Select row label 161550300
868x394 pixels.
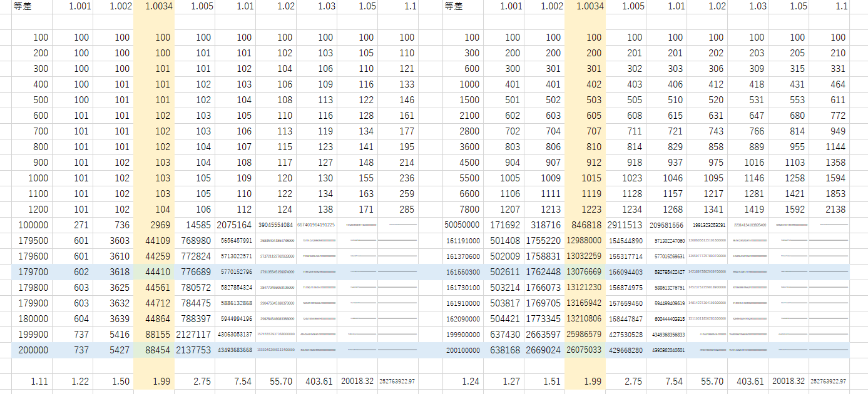463,272
